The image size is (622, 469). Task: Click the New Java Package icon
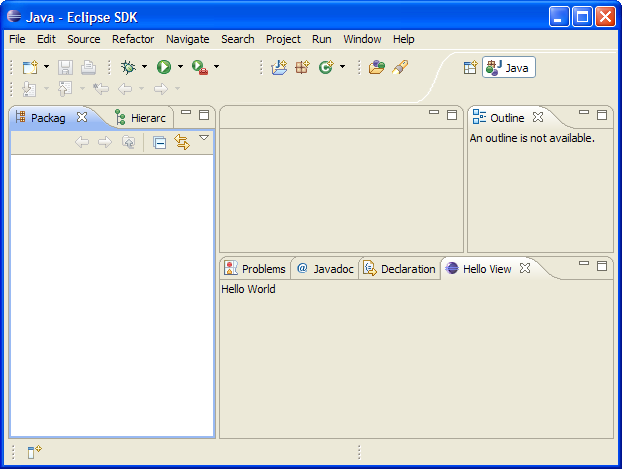click(x=302, y=67)
